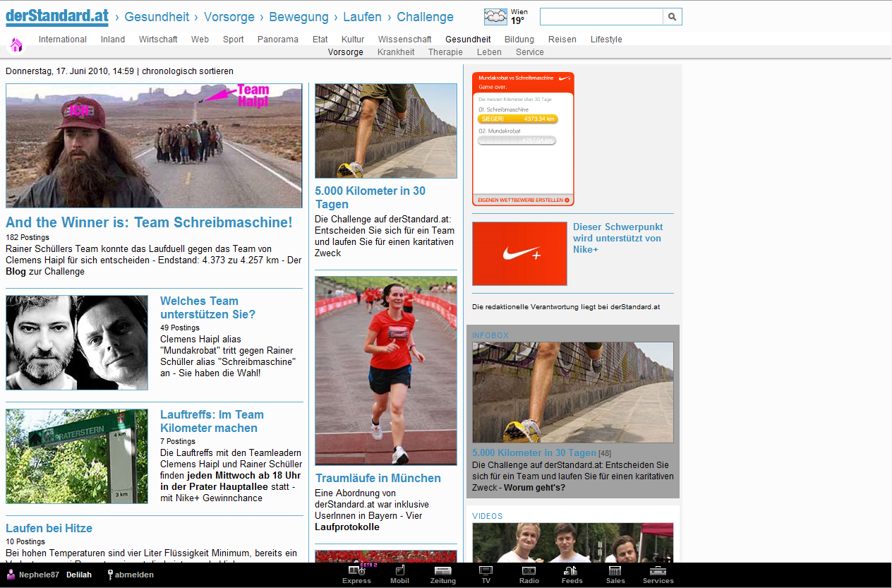Open the Reisen section
Viewport: 892px width, 588px height.
562,40
